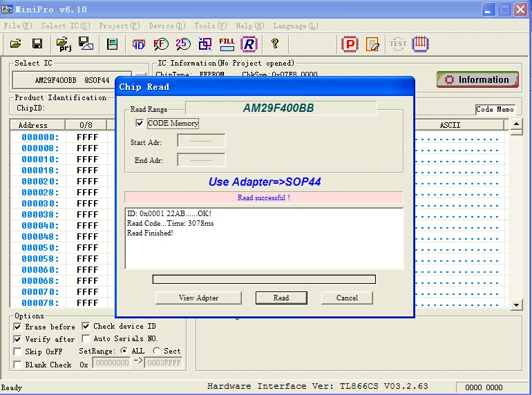Click the scroll down arrow of hex view
The width and height of the screenshot is (532, 395).
pyautogui.click(x=516, y=305)
